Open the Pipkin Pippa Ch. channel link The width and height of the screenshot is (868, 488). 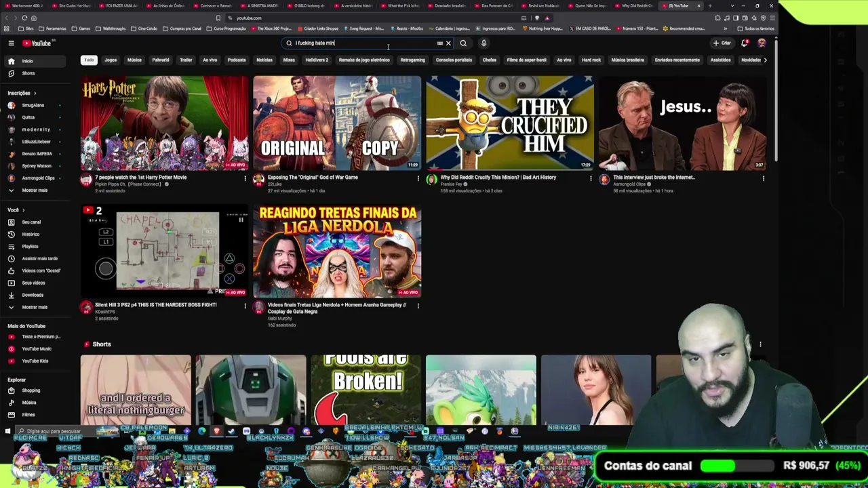point(128,184)
